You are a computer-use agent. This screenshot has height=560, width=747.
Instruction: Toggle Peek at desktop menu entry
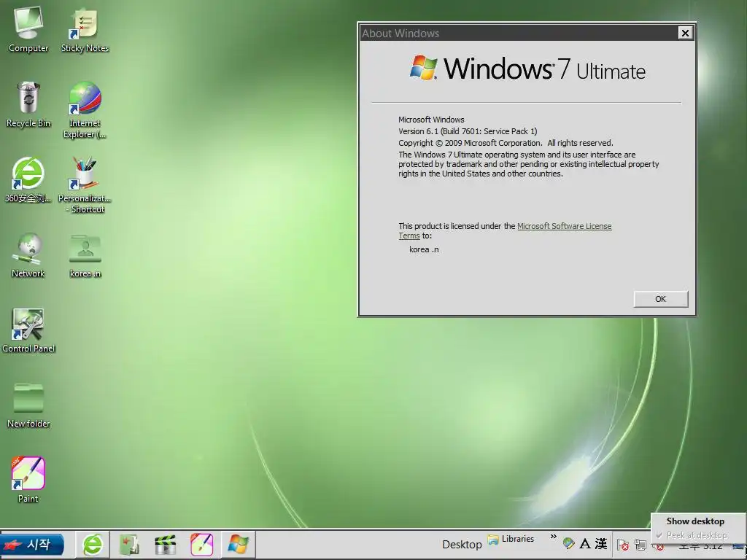coord(697,535)
